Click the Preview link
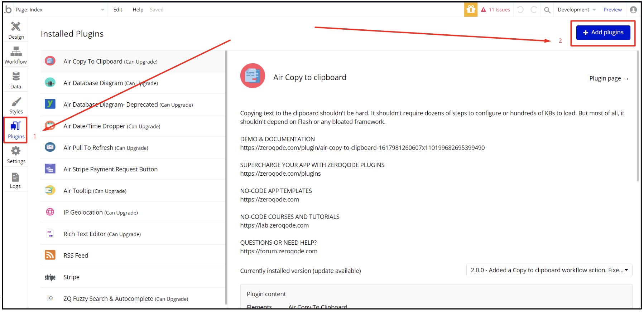Image resolution: width=644 pixels, height=312 pixels. tap(612, 10)
